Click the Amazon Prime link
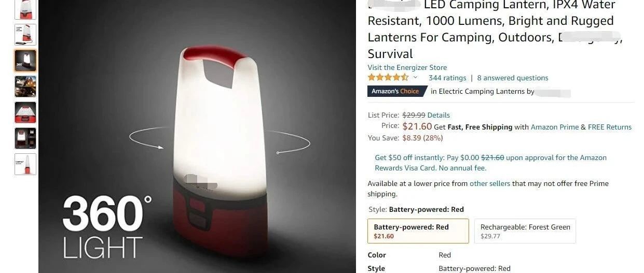 coord(555,127)
